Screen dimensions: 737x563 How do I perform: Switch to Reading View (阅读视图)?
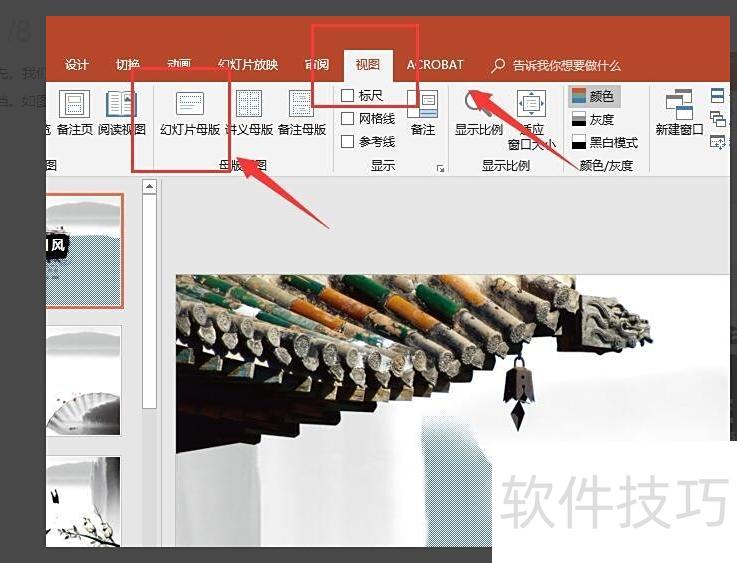coord(122,114)
